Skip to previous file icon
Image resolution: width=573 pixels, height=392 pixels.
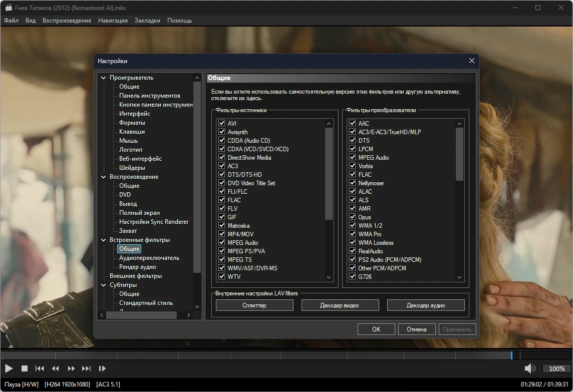click(x=40, y=368)
